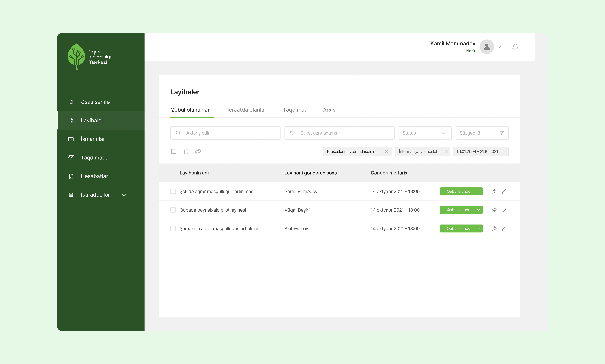This screenshot has width=605, height=364.
Task: Open Əsas səhifə home in sidebar
Action: pos(95,102)
